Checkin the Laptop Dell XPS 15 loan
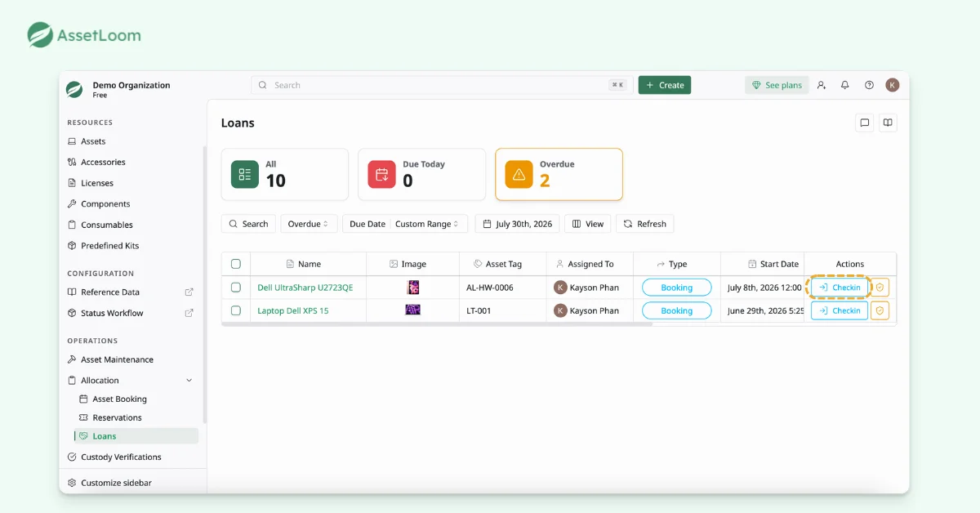The height and width of the screenshot is (513, 980). point(840,310)
